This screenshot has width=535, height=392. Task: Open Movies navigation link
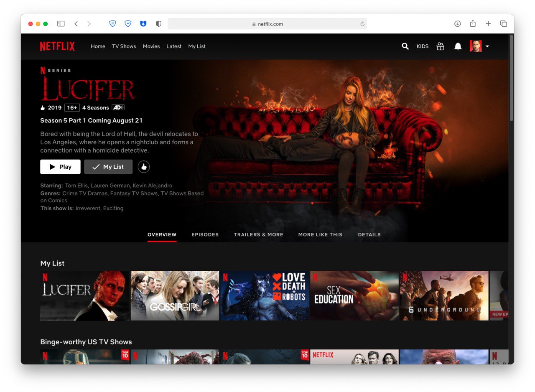[151, 46]
